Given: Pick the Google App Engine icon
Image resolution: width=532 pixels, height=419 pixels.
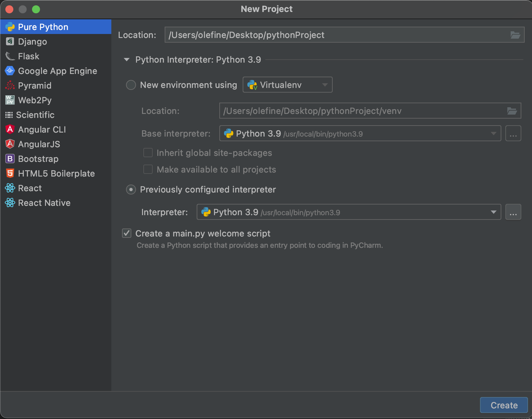Looking at the screenshot, I should (10, 71).
